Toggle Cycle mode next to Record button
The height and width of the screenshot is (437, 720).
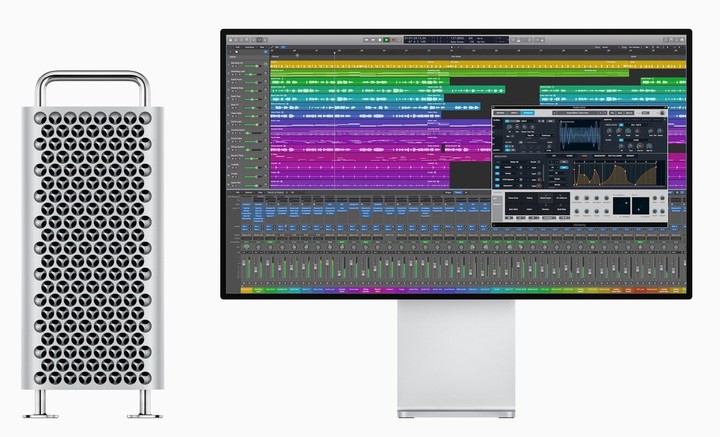[399, 39]
